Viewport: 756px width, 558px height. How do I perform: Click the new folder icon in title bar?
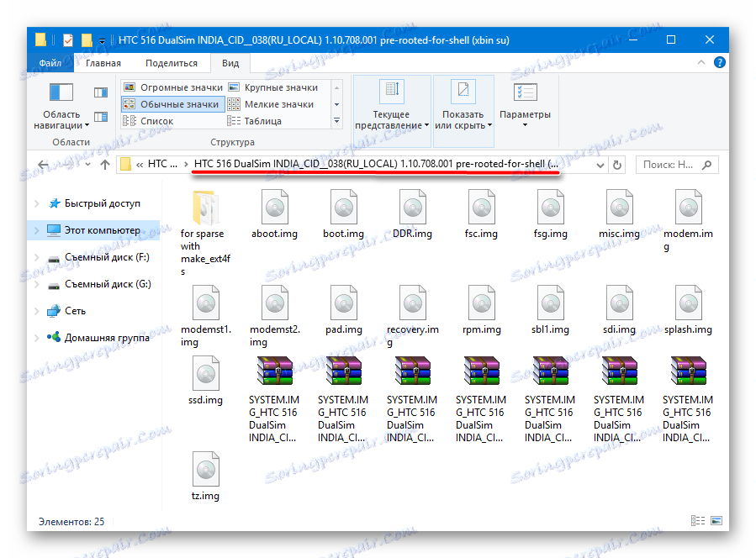pos(87,40)
